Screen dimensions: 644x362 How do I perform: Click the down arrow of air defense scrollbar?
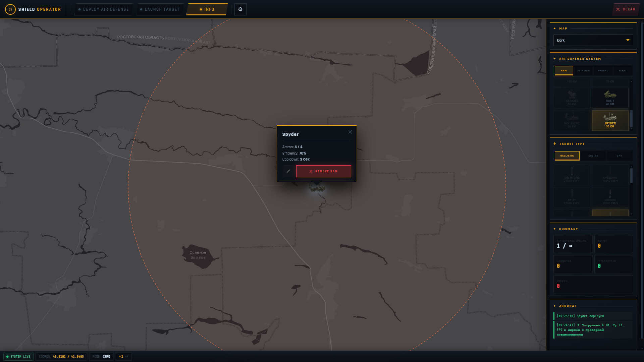(631, 129)
